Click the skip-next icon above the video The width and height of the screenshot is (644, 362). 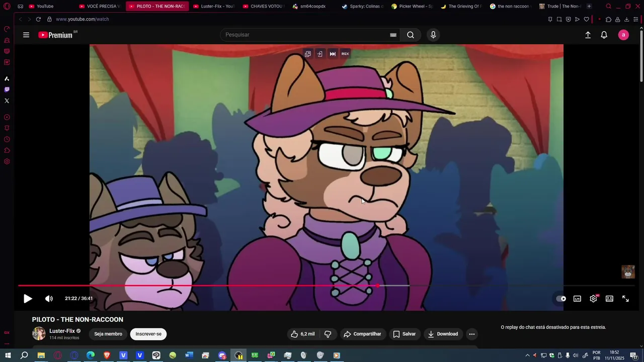click(333, 54)
